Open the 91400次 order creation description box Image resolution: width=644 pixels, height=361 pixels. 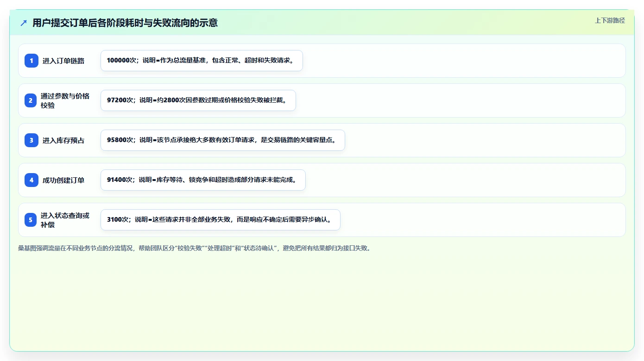coord(203,180)
